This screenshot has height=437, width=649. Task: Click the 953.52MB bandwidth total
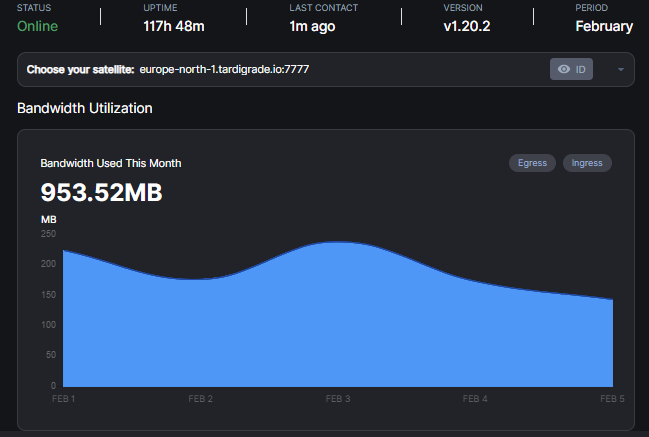(101, 192)
